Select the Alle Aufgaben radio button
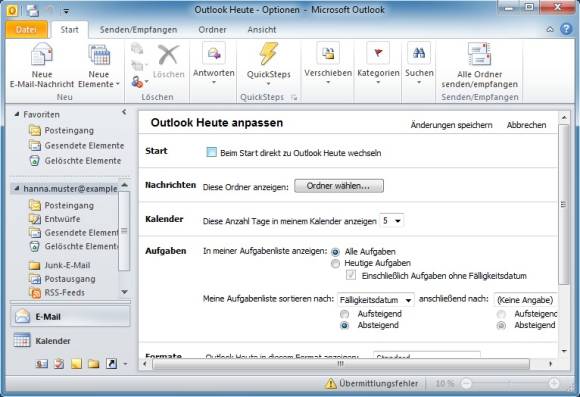The width and height of the screenshot is (580, 397). tap(335, 252)
